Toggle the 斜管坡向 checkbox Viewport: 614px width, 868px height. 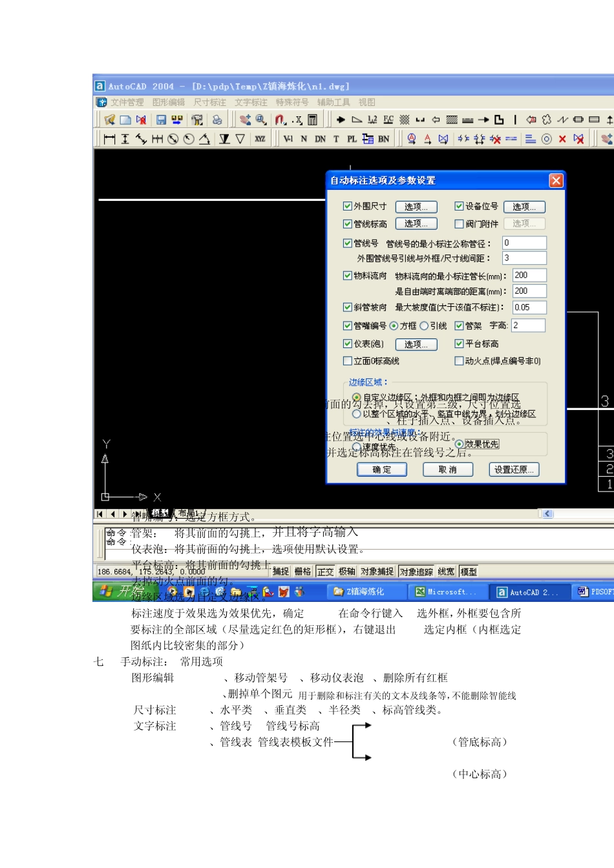(348, 307)
